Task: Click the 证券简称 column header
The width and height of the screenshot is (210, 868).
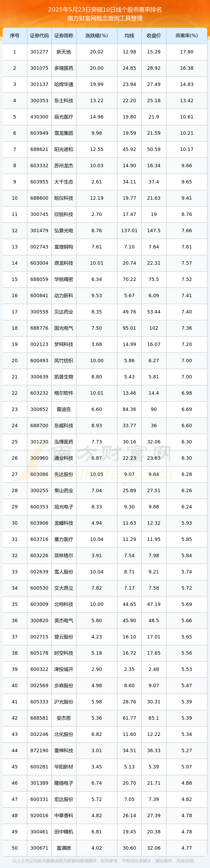Action: point(64,36)
